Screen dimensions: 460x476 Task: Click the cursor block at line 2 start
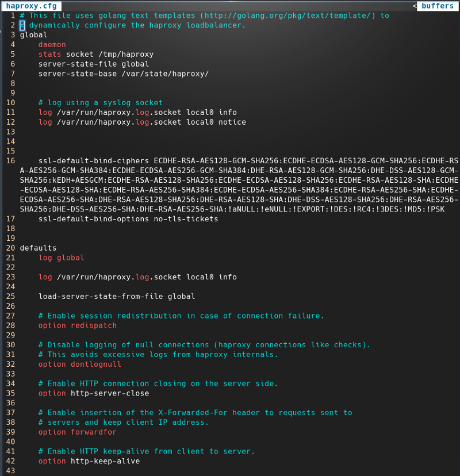point(22,25)
